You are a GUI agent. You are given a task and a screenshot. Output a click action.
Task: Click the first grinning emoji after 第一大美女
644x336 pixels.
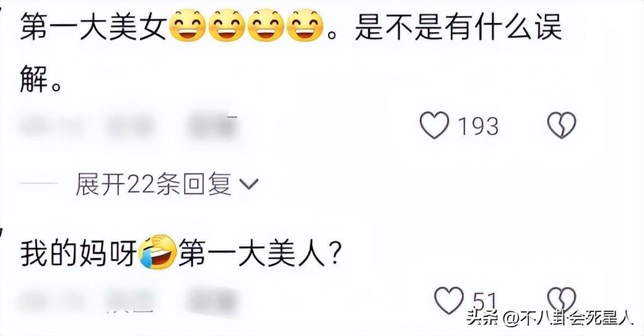pos(187,27)
